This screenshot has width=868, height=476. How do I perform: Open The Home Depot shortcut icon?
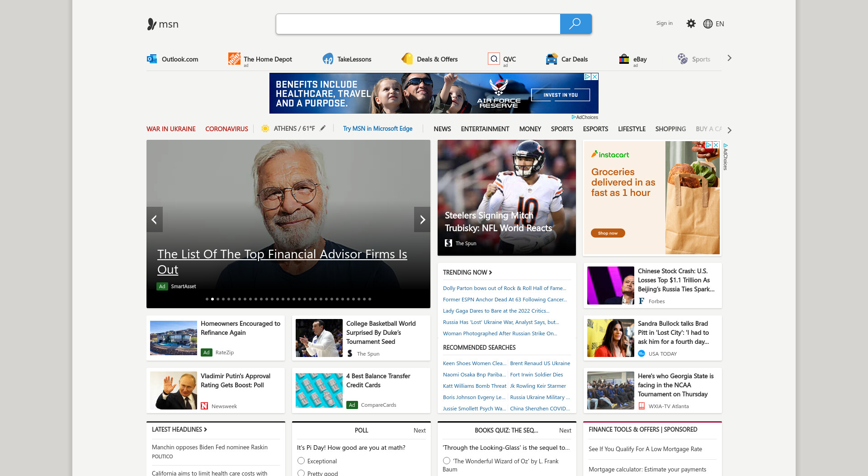point(234,59)
